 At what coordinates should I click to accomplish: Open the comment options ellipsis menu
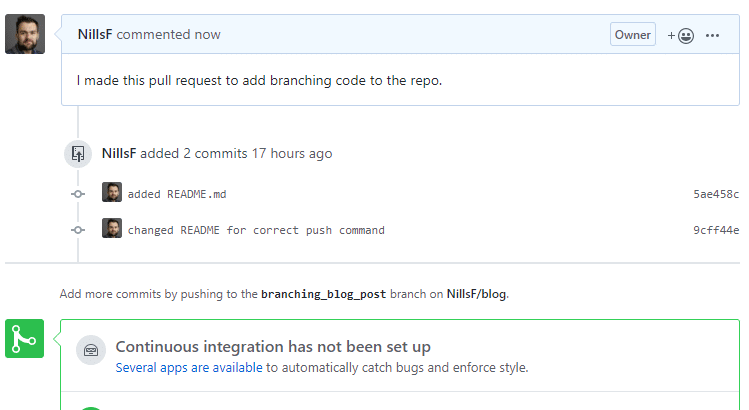[712, 35]
